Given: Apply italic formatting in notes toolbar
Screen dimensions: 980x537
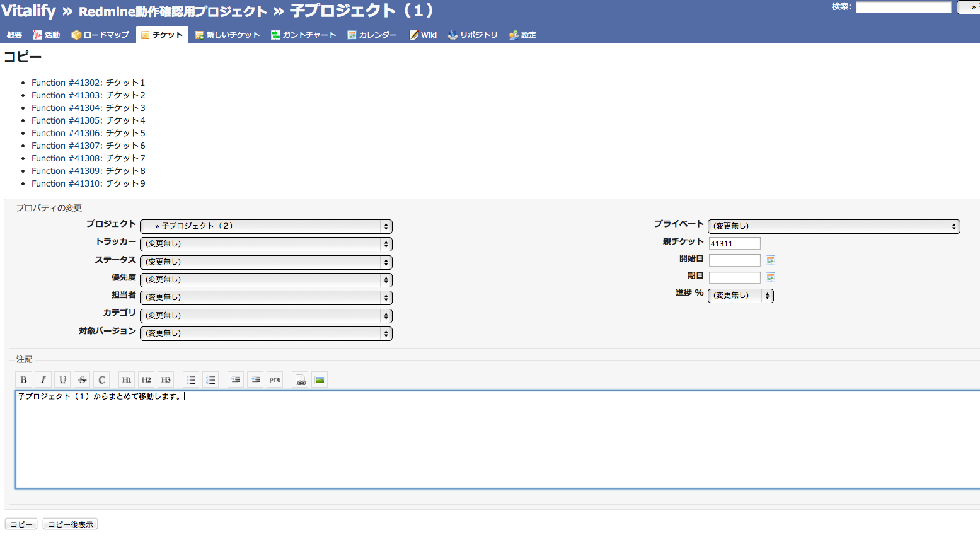Looking at the screenshot, I should coord(43,379).
